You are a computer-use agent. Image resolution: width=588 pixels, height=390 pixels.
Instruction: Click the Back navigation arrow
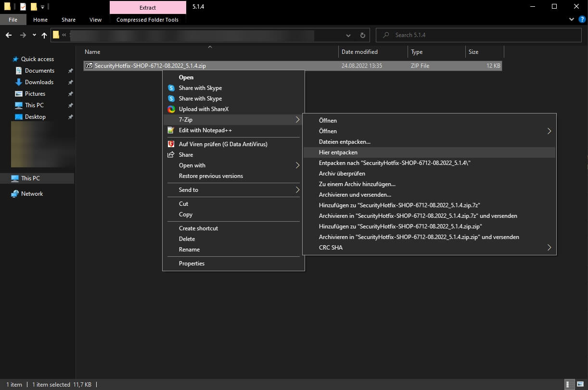9,35
